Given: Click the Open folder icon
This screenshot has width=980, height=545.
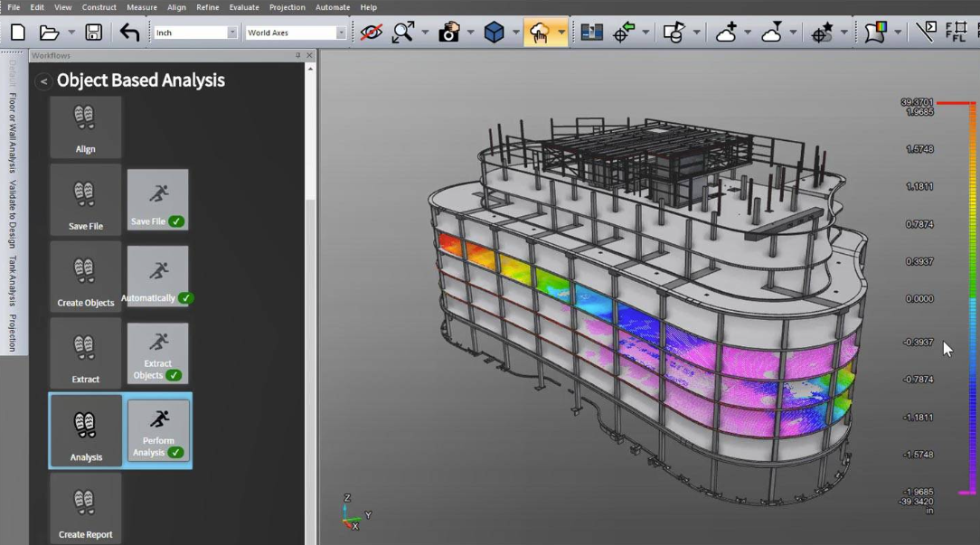Looking at the screenshot, I should 50,33.
